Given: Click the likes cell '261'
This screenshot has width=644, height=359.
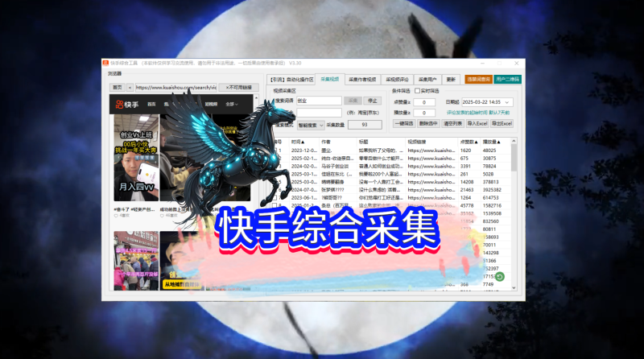Looking at the screenshot, I should click(464, 174).
